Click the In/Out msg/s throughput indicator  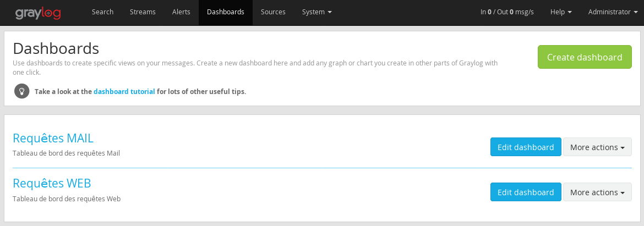coord(507,12)
